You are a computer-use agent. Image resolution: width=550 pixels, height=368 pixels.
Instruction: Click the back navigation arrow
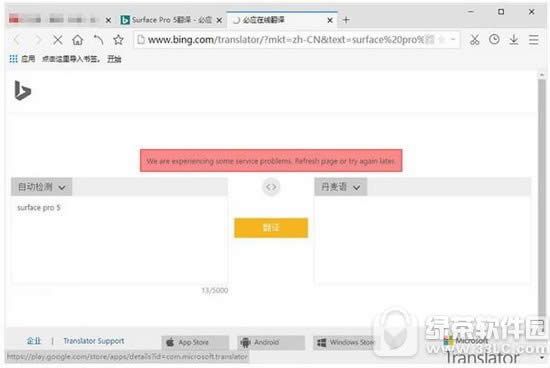coord(17,40)
